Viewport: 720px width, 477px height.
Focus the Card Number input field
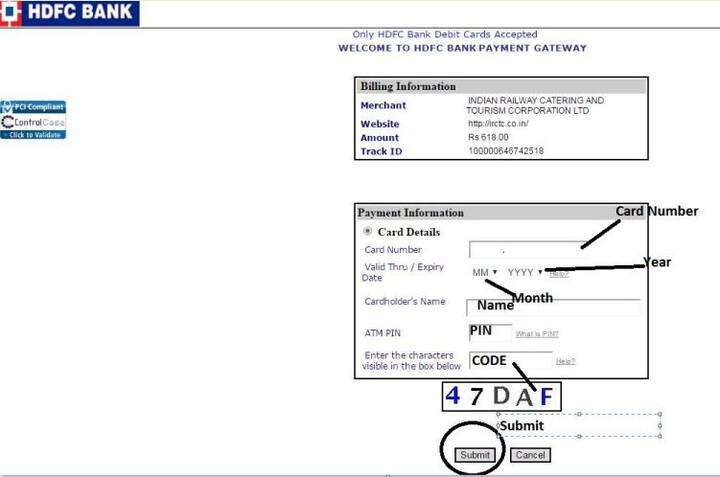[x=527, y=250]
